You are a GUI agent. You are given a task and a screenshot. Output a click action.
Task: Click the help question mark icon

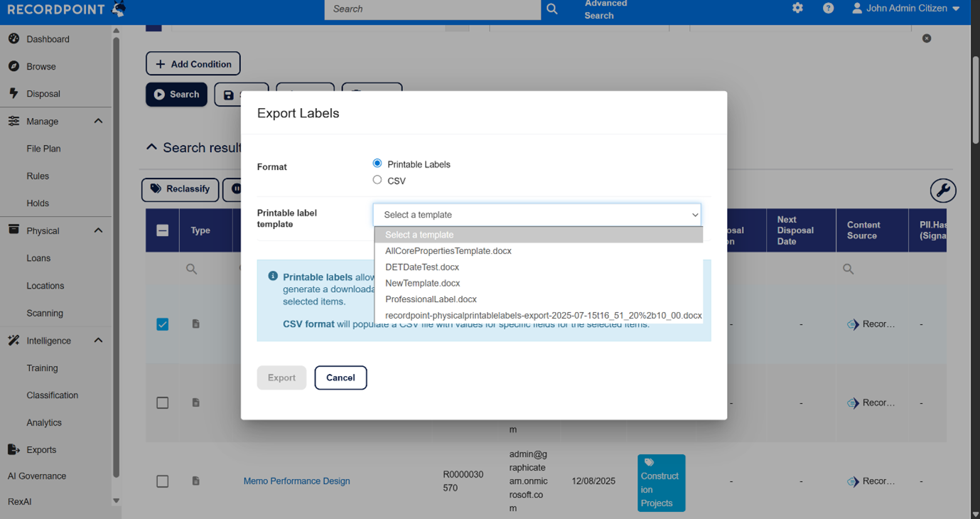[x=828, y=9]
